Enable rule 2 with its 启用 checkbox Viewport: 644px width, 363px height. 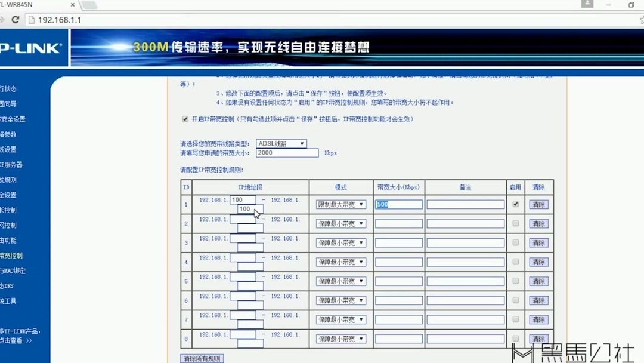click(515, 223)
